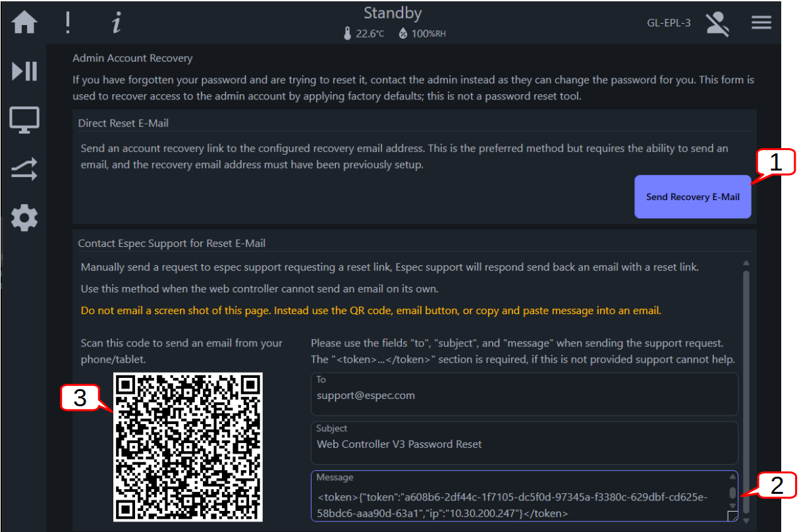The image size is (799, 532).
Task: Open the settings gear icon
Action: (x=24, y=218)
